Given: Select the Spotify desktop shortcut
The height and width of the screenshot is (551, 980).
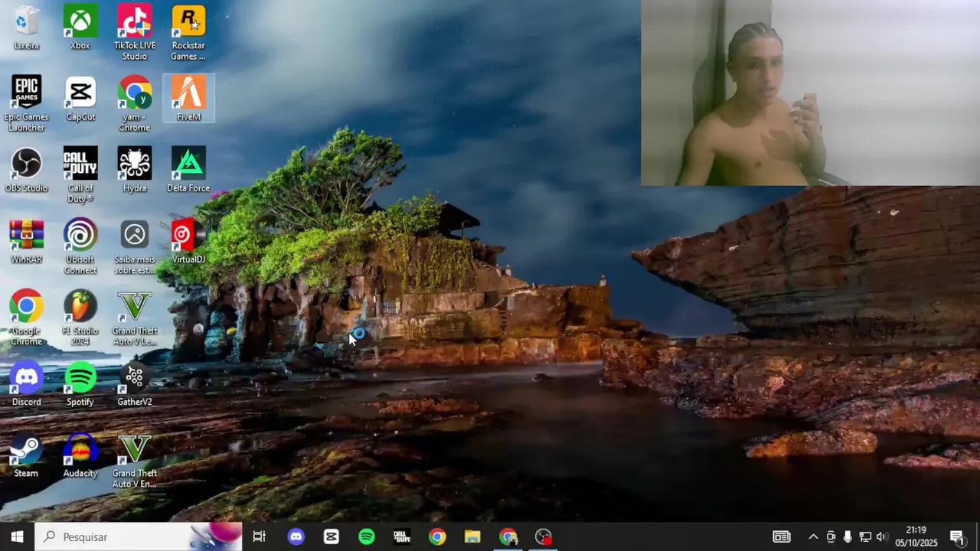Looking at the screenshot, I should tap(80, 383).
